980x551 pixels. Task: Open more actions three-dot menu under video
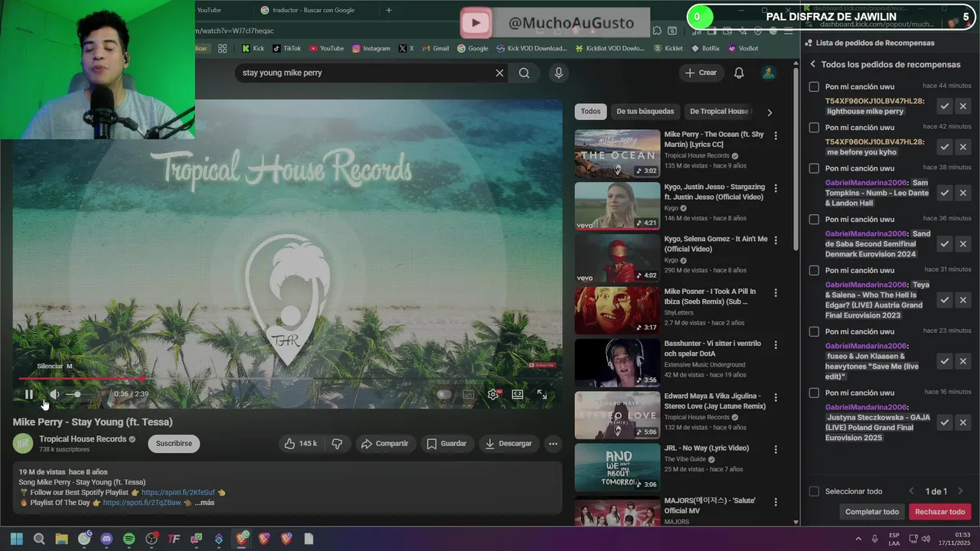pyautogui.click(x=553, y=443)
